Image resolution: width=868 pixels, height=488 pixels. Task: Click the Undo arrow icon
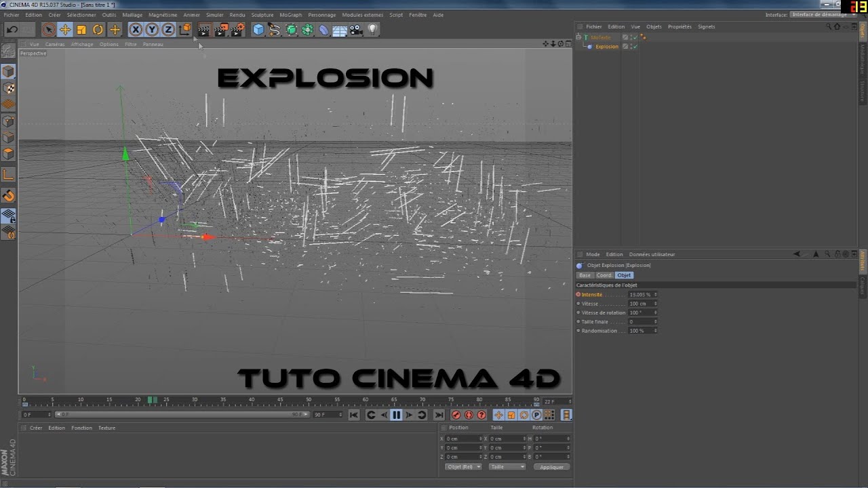tap(12, 29)
